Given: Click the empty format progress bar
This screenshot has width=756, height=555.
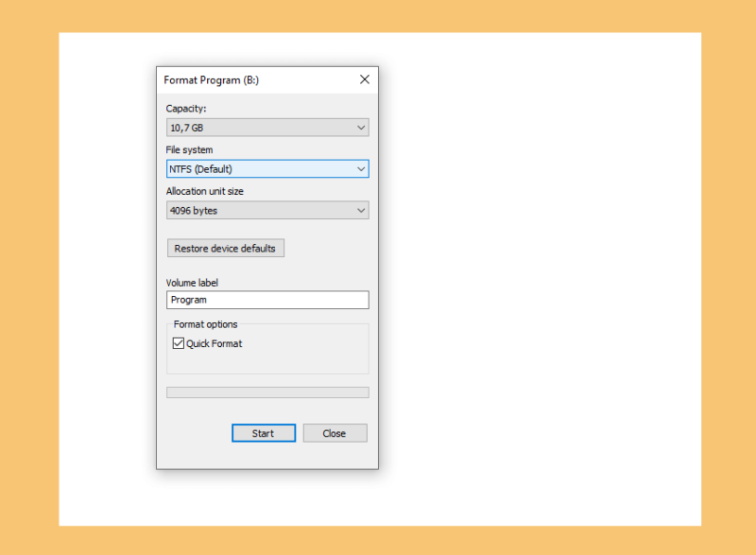Looking at the screenshot, I should [267, 392].
